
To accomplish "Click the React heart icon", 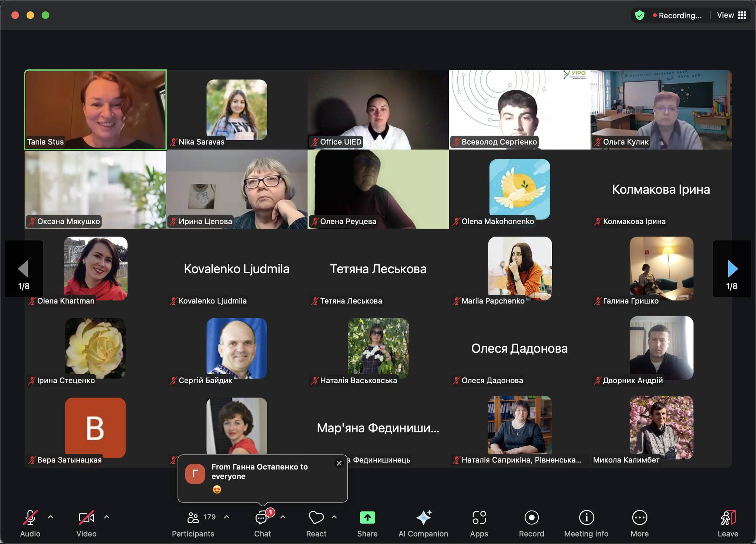I will 316,517.
